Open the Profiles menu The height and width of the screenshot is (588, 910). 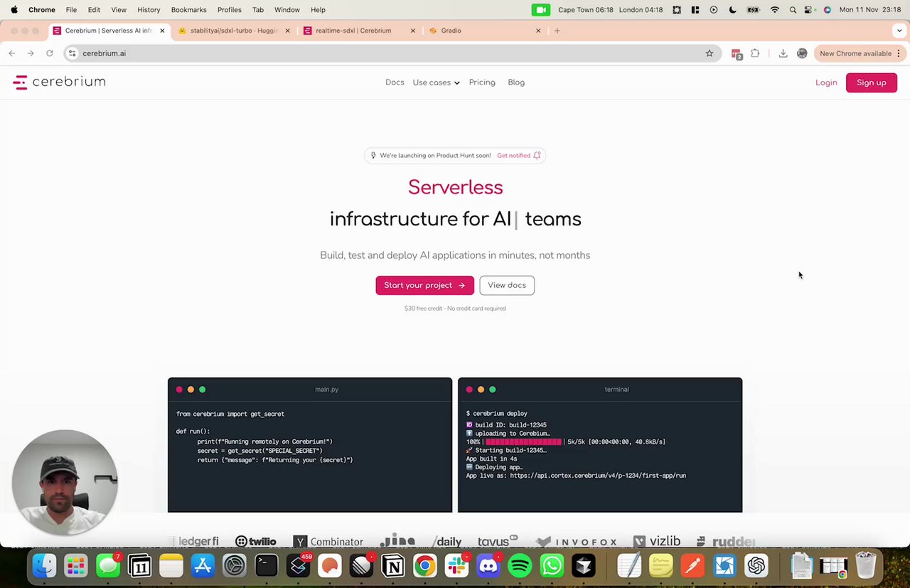click(230, 10)
